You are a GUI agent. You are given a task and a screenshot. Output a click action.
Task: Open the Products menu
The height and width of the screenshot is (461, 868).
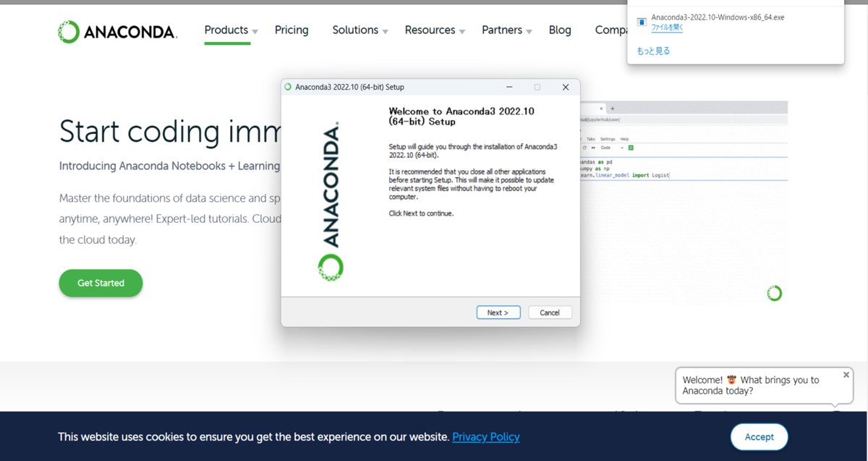(231, 30)
